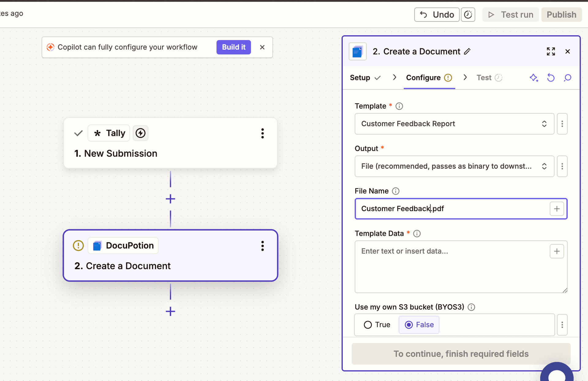Click the Publish button
This screenshot has height=381, width=588.
[561, 15]
